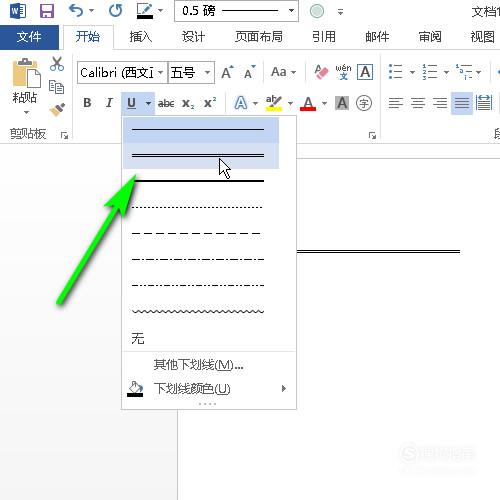Toggle the Underline U button

[x=132, y=103]
